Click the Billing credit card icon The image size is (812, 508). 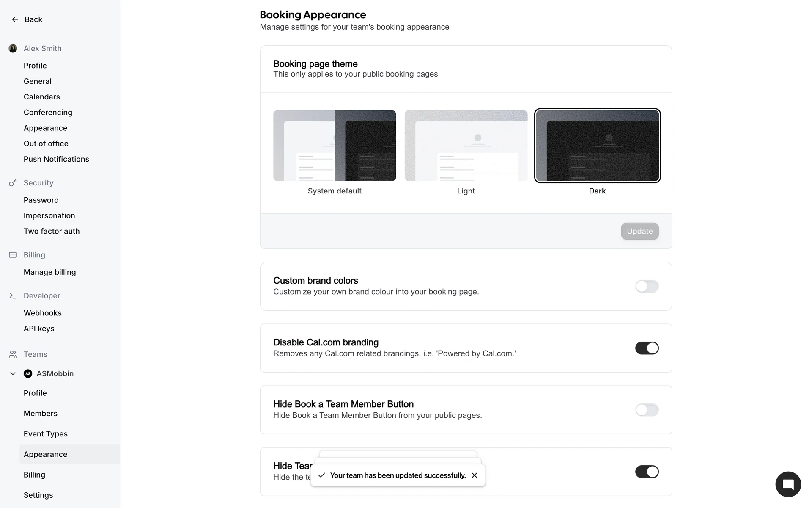[13, 255]
